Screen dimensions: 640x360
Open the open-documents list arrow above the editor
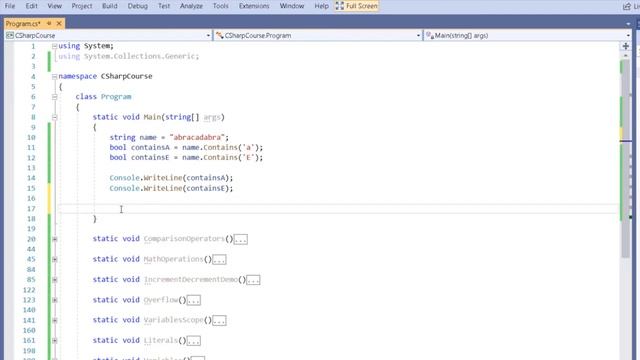pyautogui.click(x=628, y=24)
